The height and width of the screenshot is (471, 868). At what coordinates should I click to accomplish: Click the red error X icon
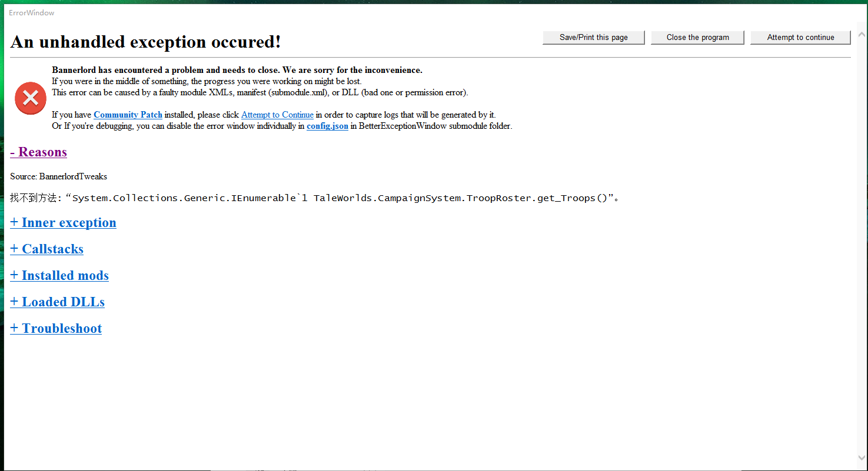31,98
